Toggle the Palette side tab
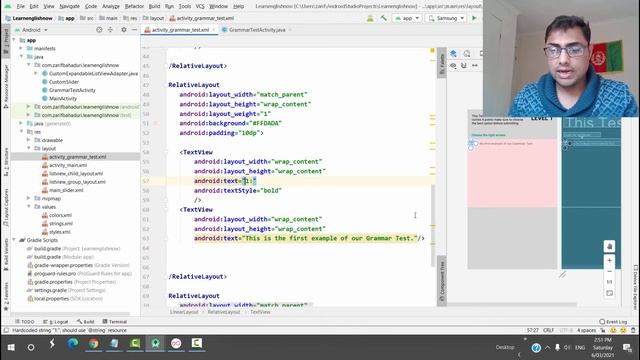The image size is (640, 360). (x=441, y=63)
